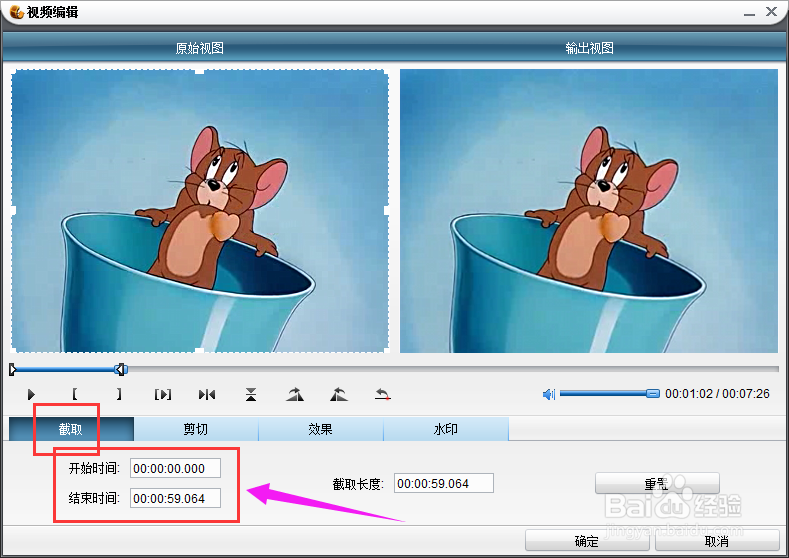Viewport: 789px width, 558px height.
Task: Click the crop handle at bottom center of original view
Action: coord(200,350)
